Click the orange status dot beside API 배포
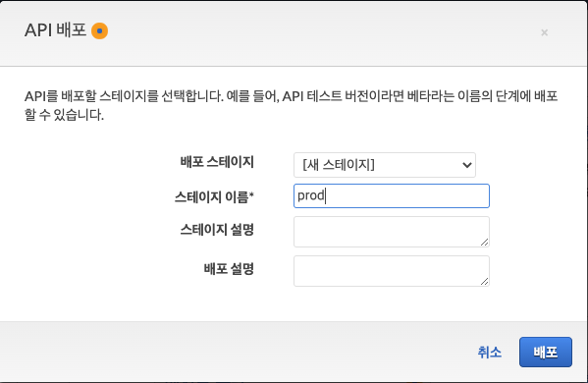The width and height of the screenshot is (588, 383). pyautogui.click(x=99, y=30)
